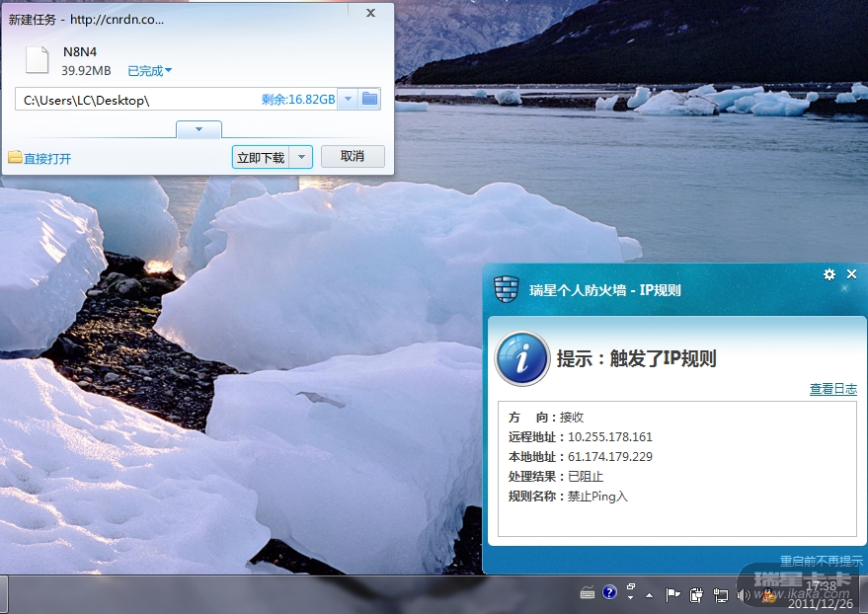Screen dimensions: 868x614
Task: Click 重启前不再提示 to suppress alerts
Action: tap(822, 561)
